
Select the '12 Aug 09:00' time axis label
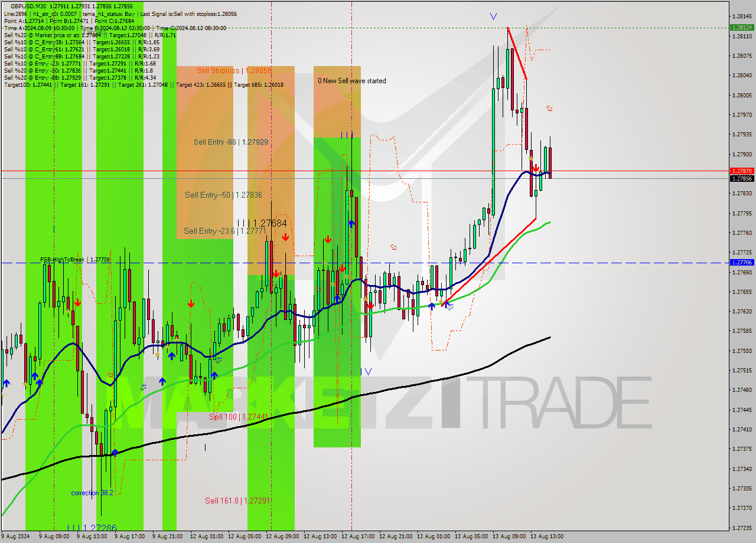tap(282, 537)
